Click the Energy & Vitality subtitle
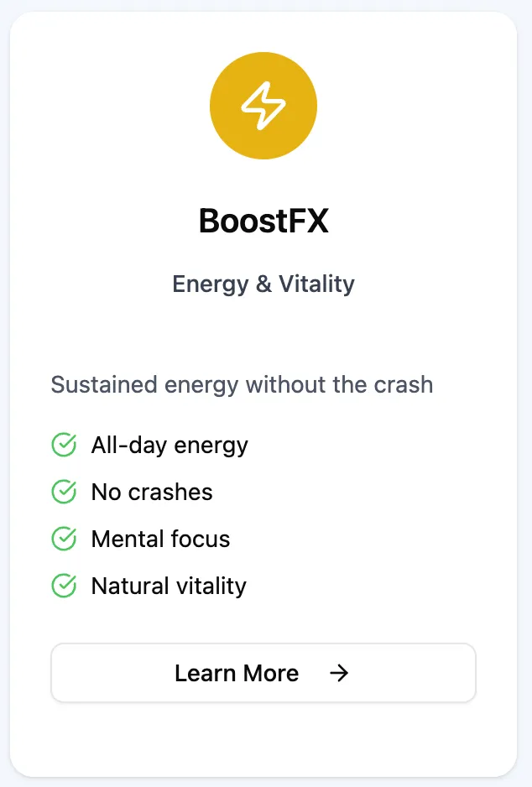 pyautogui.click(x=263, y=284)
